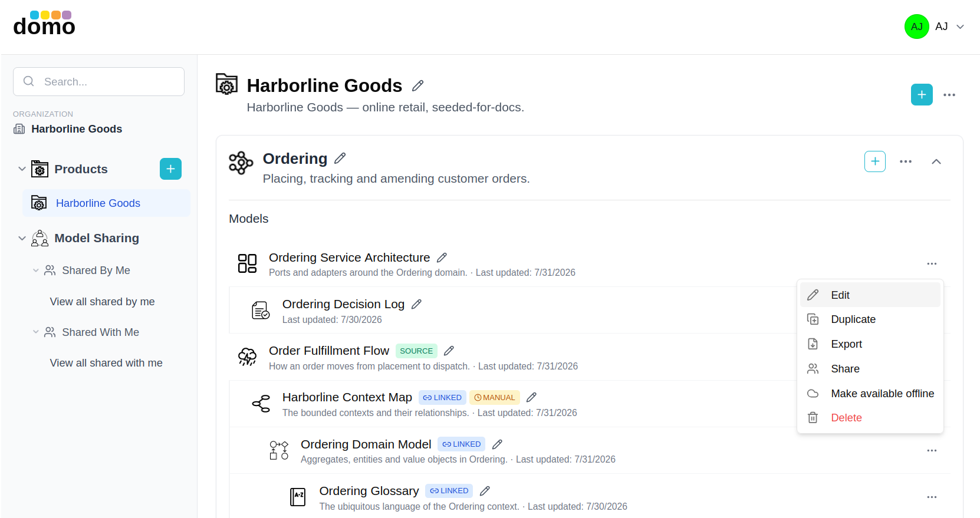Expand the AJ account dropdown chevron

coord(960,27)
